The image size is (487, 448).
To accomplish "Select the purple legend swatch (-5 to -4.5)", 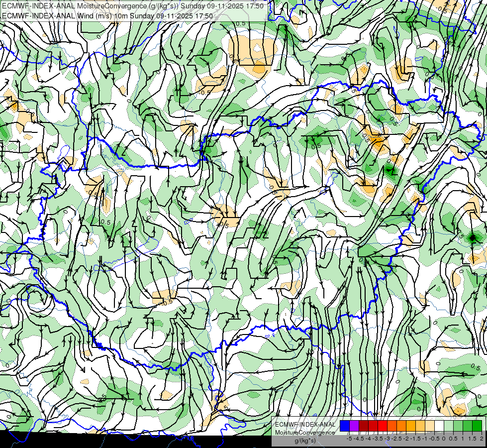I will click(x=354, y=426).
